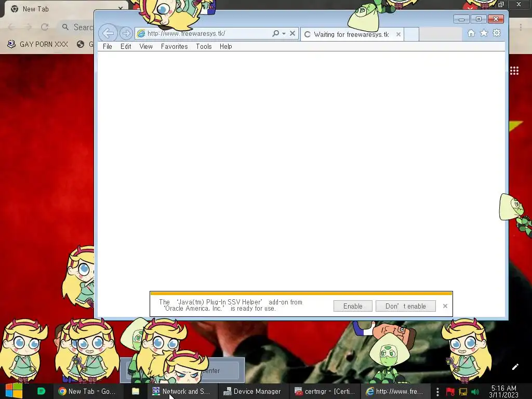Open the clock showing 5:16 AM
Image resolution: width=532 pixels, height=399 pixels.
[x=503, y=391]
